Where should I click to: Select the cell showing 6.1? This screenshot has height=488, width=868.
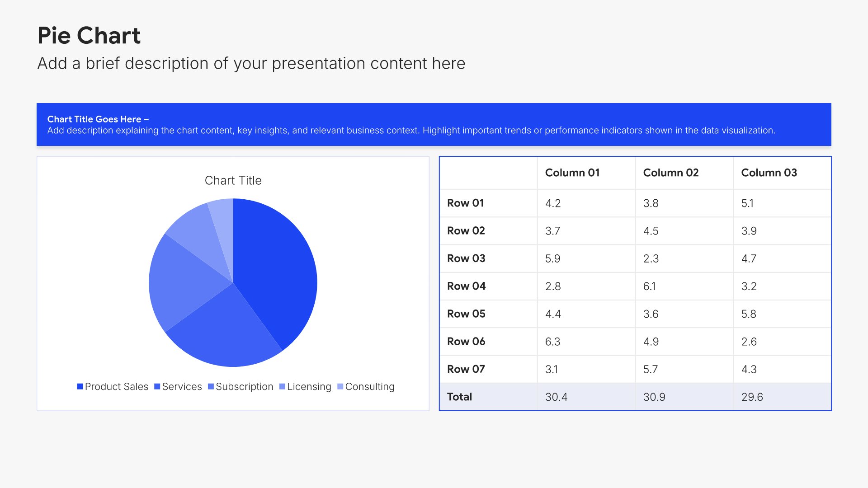684,286
